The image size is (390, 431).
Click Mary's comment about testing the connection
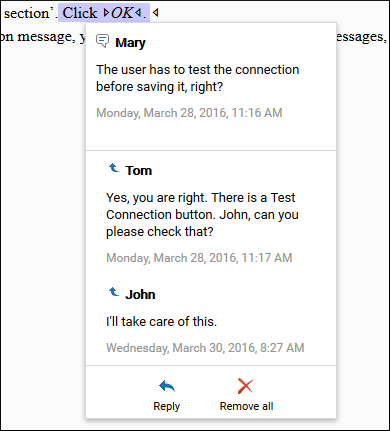click(198, 78)
